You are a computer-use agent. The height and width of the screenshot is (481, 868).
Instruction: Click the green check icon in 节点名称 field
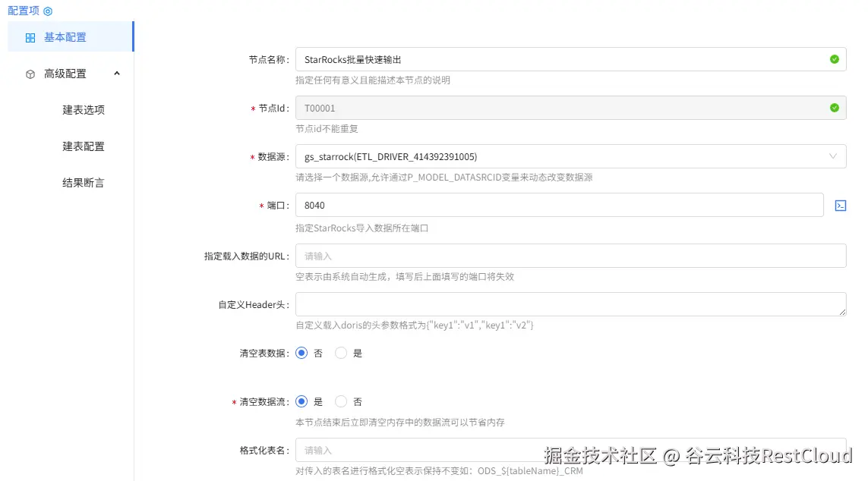[835, 59]
